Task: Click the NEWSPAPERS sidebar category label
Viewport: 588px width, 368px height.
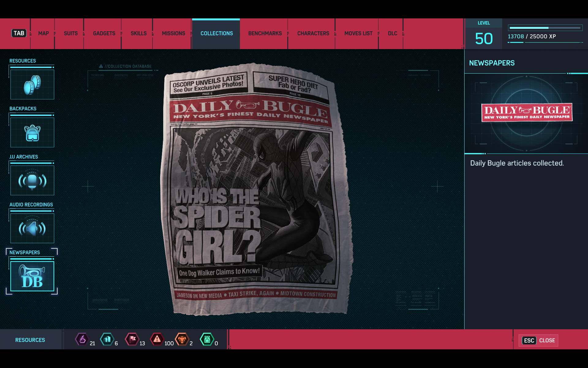Action: (x=24, y=252)
